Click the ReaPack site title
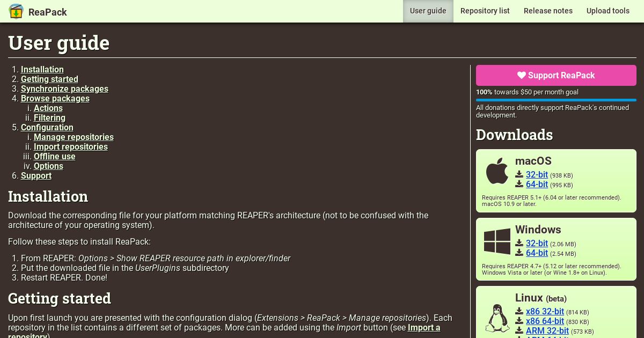 tap(48, 12)
